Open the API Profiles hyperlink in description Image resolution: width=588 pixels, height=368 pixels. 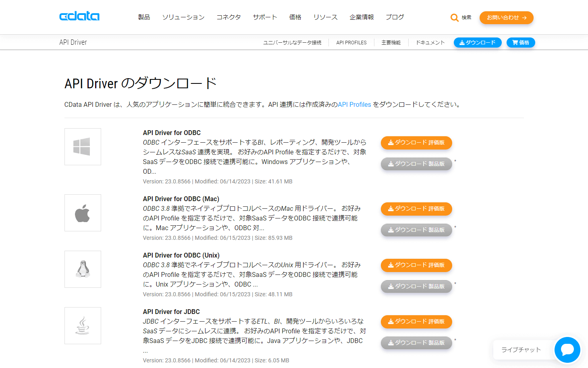coord(354,105)
